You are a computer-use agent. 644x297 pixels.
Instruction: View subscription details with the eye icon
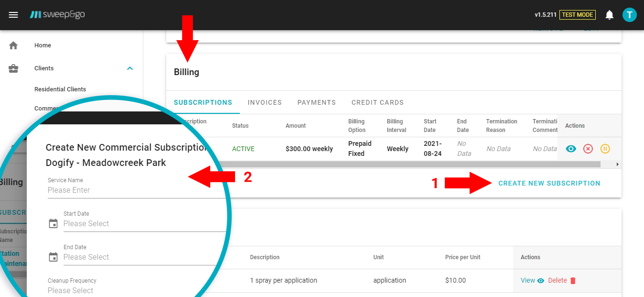point(570,149)
